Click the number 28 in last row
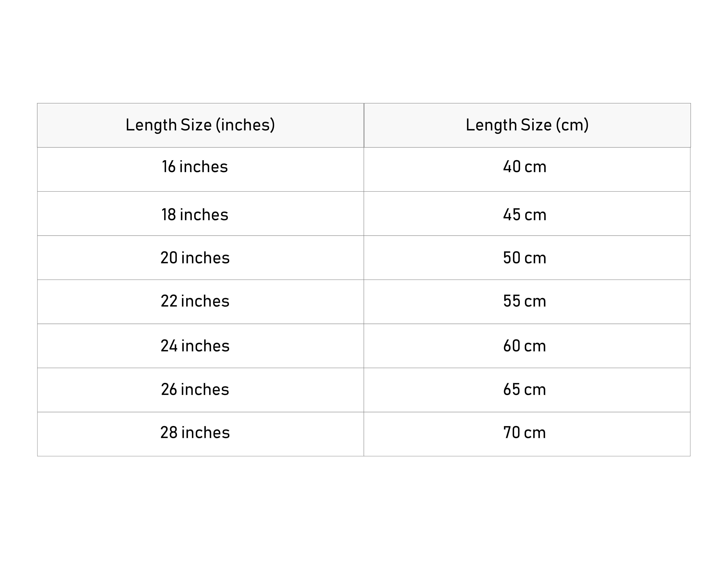 pos(169,432)
